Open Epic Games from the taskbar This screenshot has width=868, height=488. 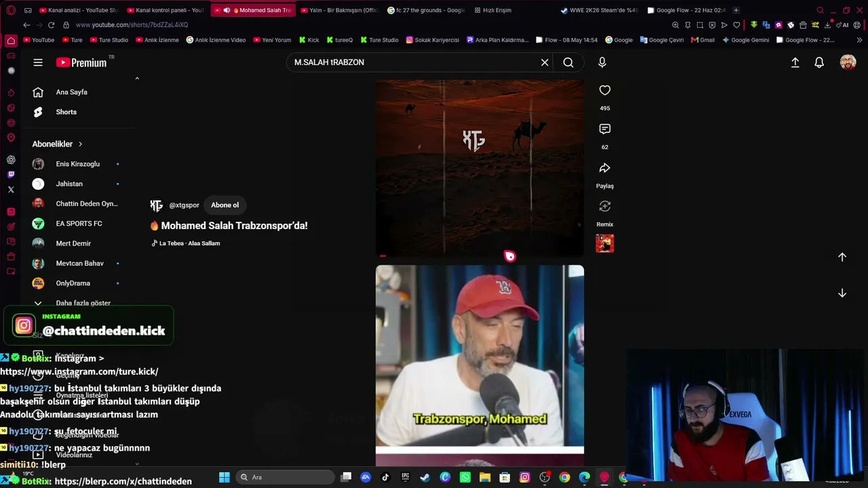[406, 477]
